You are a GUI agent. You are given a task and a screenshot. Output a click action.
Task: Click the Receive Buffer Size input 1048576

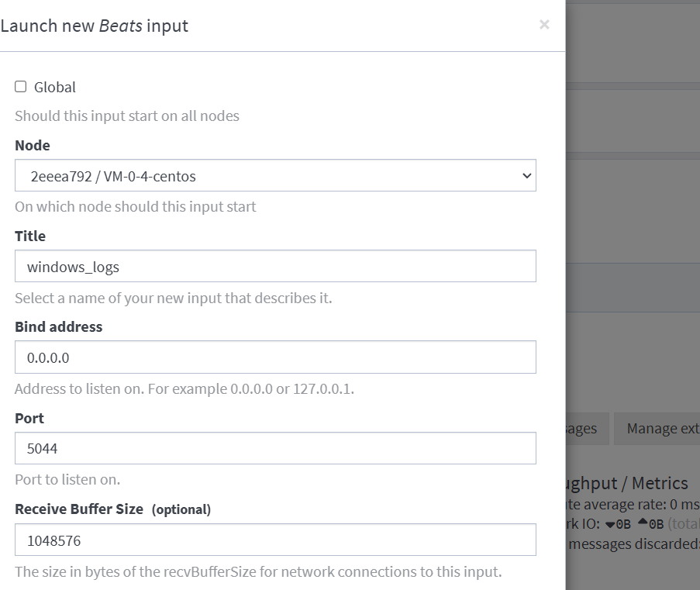tap(275, 540)
